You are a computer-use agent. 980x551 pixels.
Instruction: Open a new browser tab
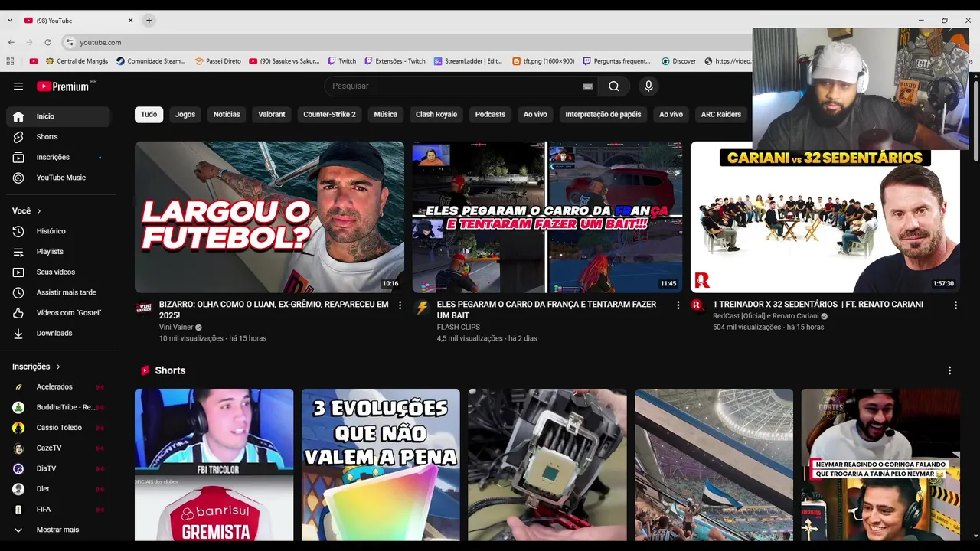149,21
